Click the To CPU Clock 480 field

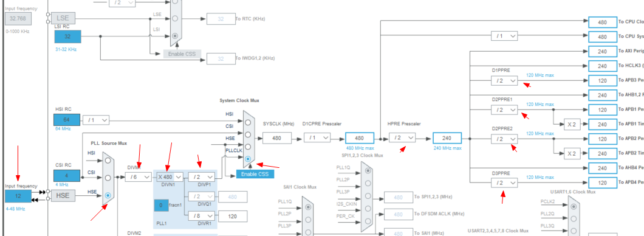(603, 23)
